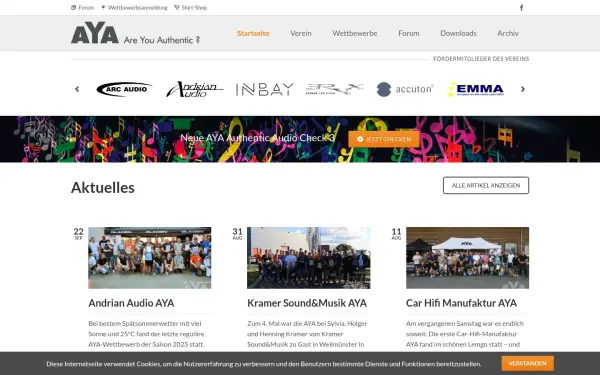Click the Aktuelles heading
600x375 pixels.
pos(103,188)
